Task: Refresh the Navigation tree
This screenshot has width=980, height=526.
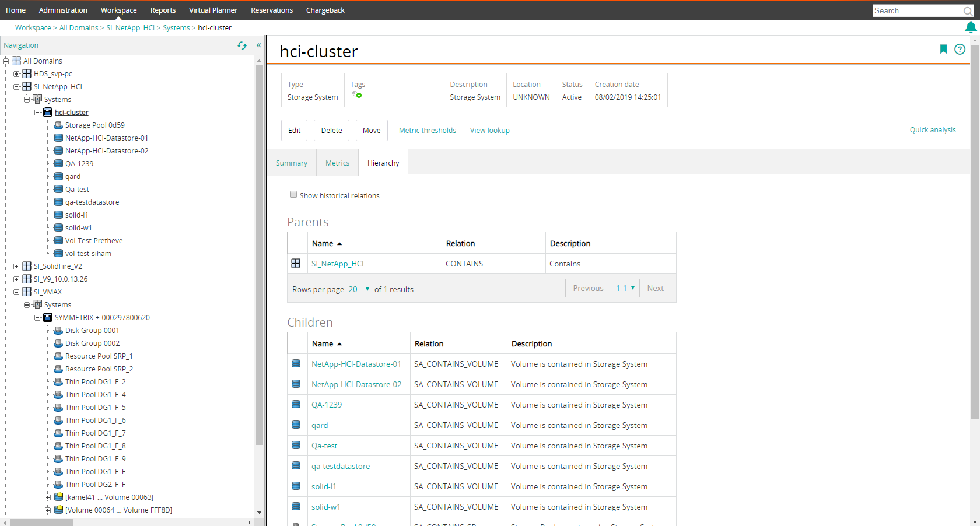Action: pos(242,45)
